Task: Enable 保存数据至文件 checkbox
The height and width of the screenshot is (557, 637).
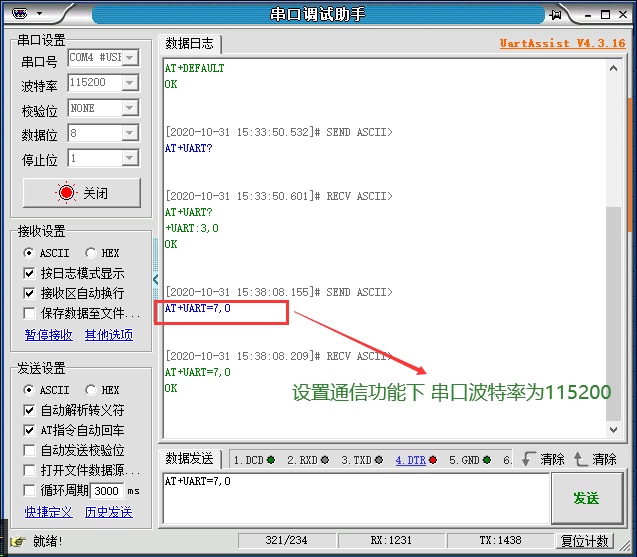Action: click(29, 313)
